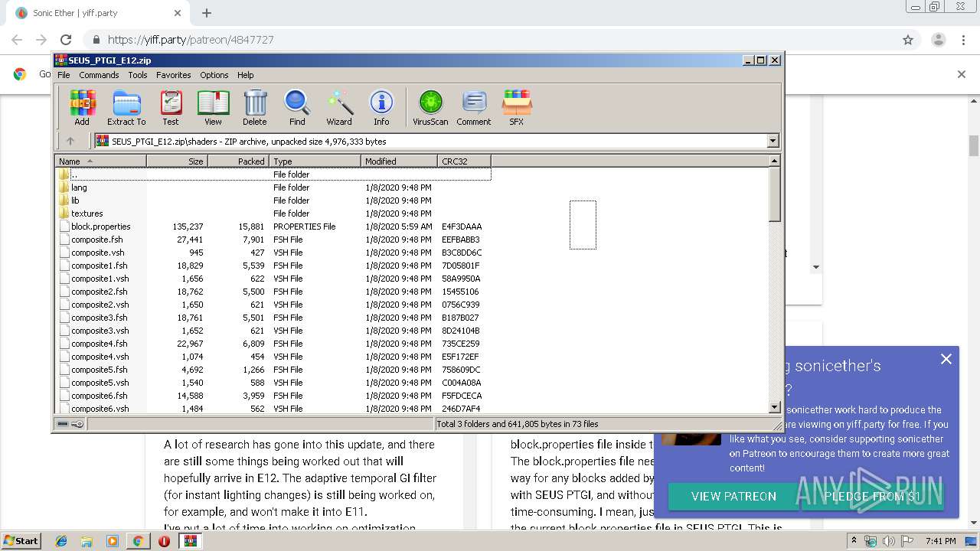Sort files by the Name column header
Viewport: 980px width, 551px height.
(x=100, y=161)
